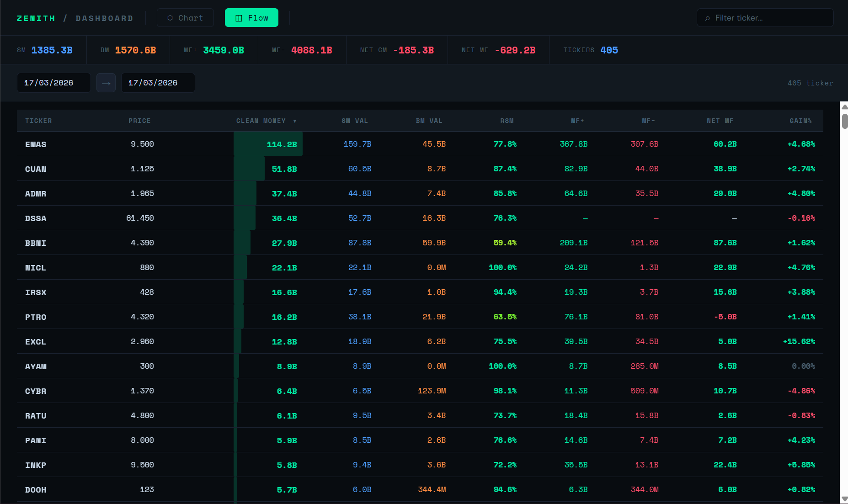Sort table by Price column
848x504 pixels.
click(139, 121)
